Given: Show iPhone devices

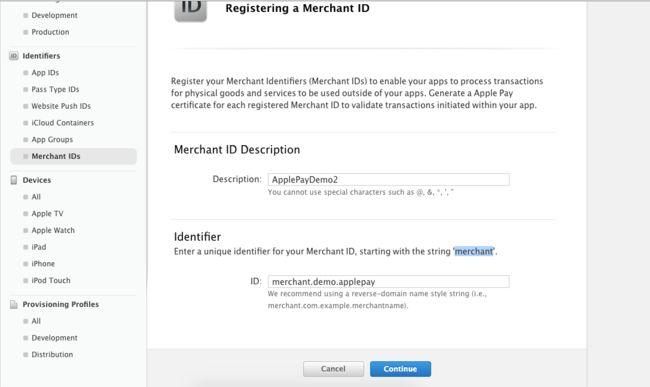Looking at the screenshot, I should point(43,264).
